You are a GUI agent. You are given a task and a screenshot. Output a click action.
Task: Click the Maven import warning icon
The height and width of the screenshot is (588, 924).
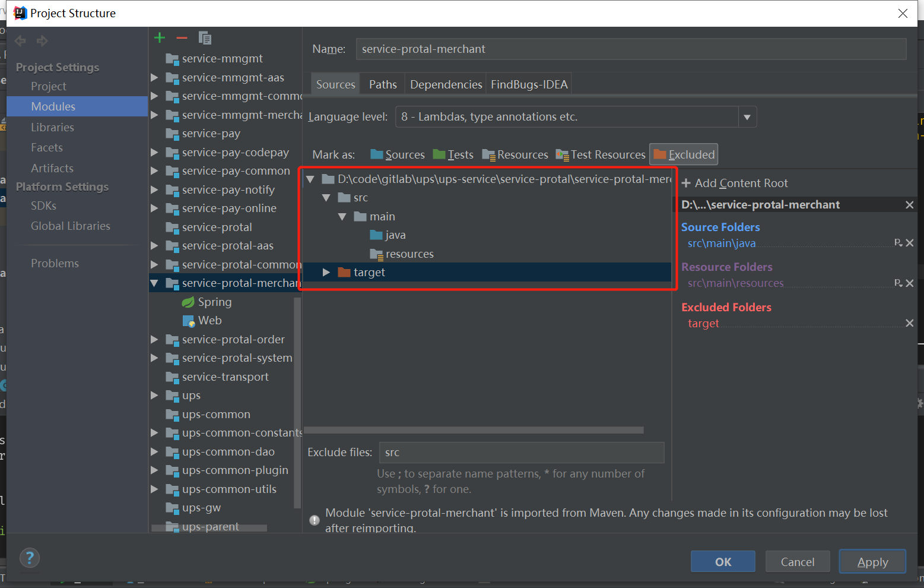[x=315, y=520]
